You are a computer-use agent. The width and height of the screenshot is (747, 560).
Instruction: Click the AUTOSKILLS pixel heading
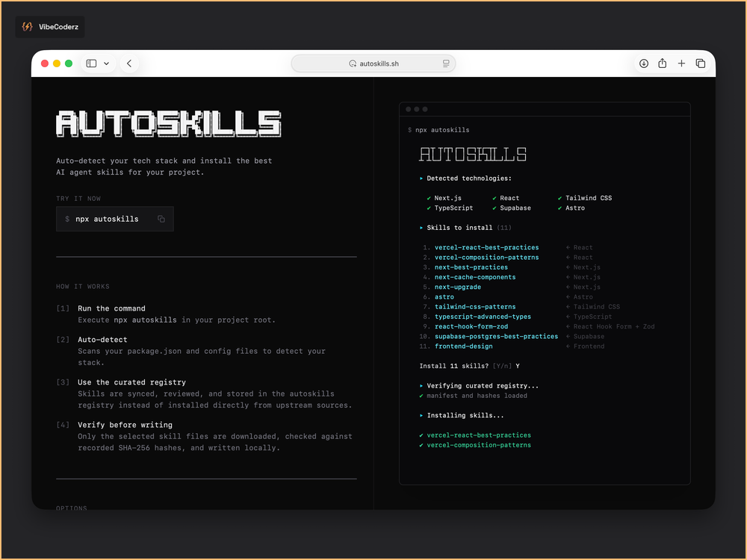169,124
